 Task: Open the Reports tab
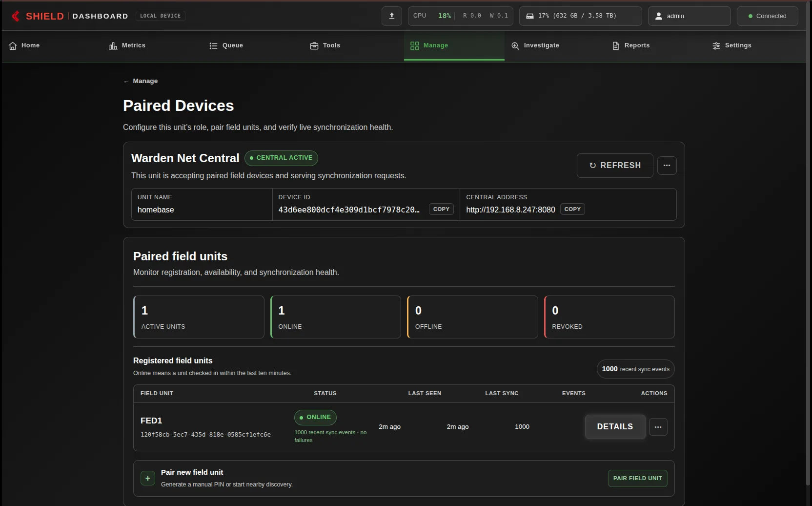click(655, 45)
